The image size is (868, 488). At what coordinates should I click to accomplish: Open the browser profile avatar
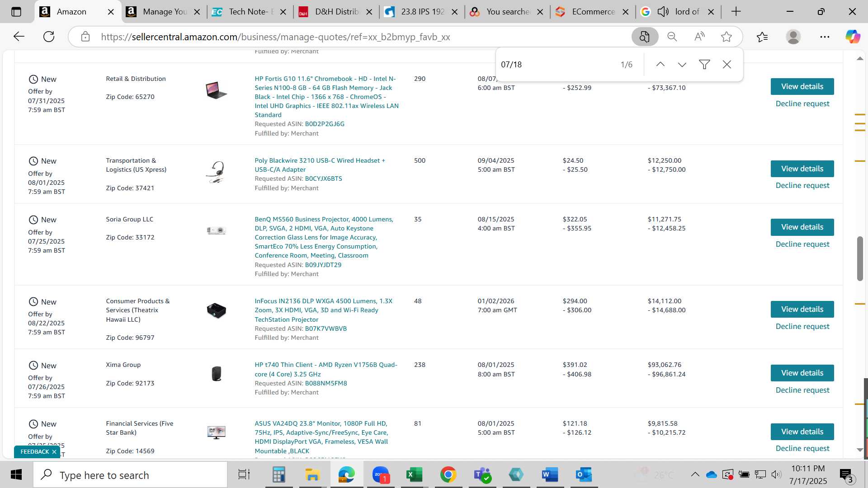(x=793, y=37)
